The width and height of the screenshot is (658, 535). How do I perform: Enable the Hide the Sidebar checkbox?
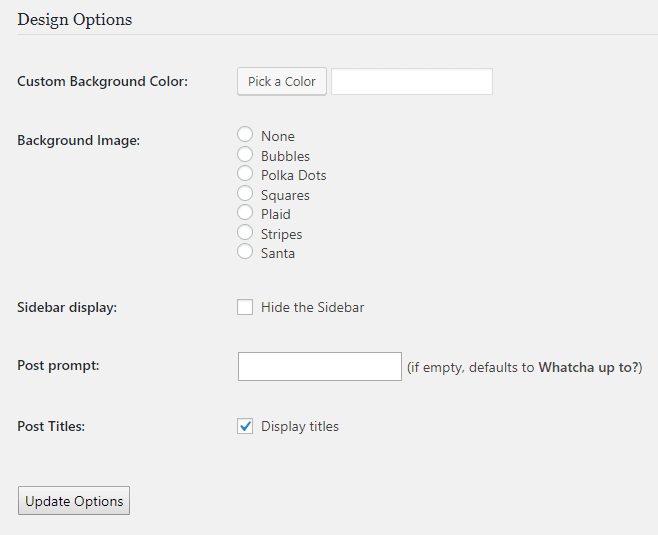coord(245,307)
